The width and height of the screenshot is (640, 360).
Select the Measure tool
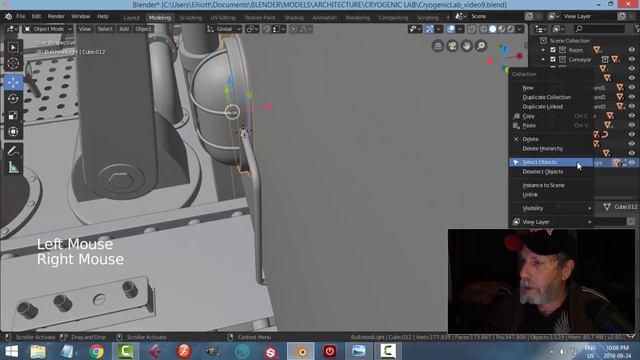point(13,167)
